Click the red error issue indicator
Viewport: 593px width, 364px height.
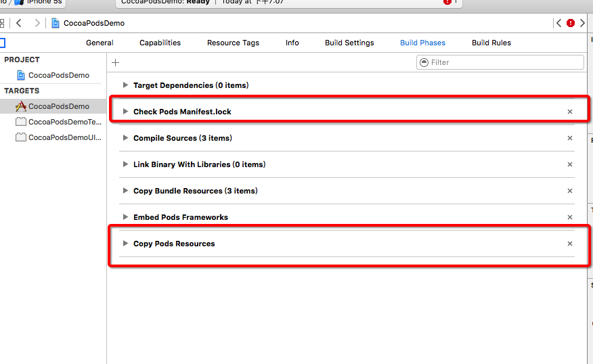570,23
